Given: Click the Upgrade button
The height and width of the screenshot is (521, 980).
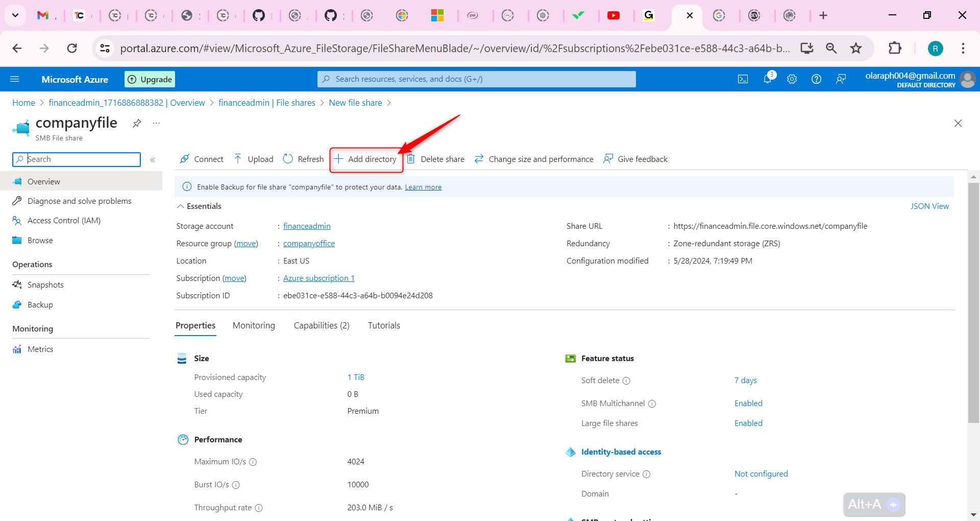Looking at the screenshot, I should [149, 79].
